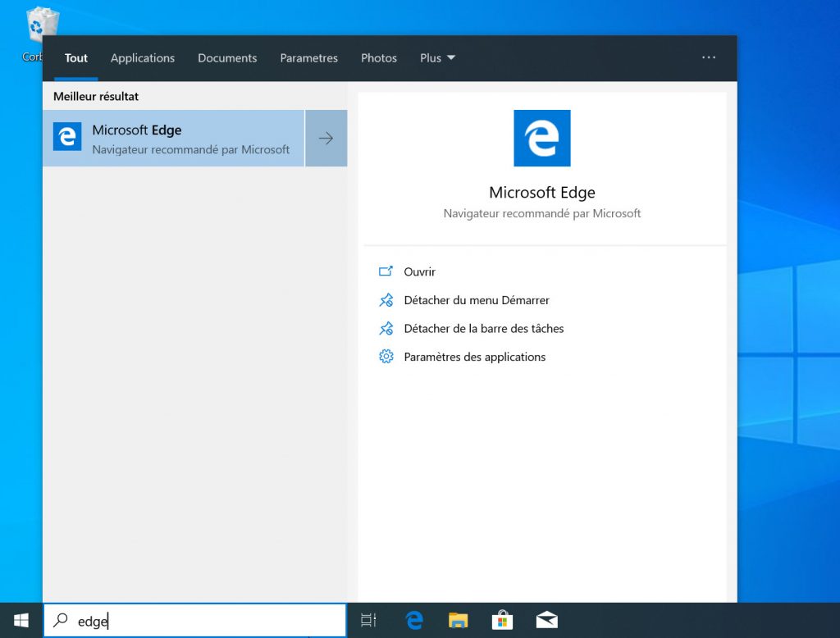Switch to the Documents search tab
This screenshot has height=638, width=840.
[x=227, y=58]
